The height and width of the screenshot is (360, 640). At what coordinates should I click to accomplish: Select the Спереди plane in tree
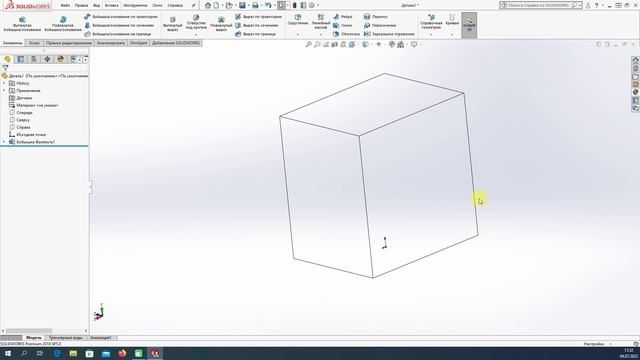(21, 113)
